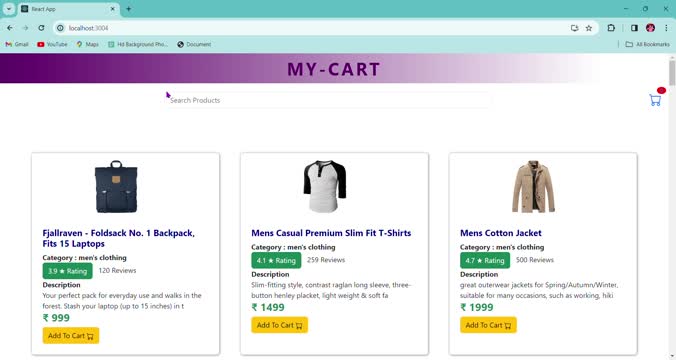Focus the Search Products field
Image resolution: width=676 pixels, height=360 pixels.
[x=326, y=100]
